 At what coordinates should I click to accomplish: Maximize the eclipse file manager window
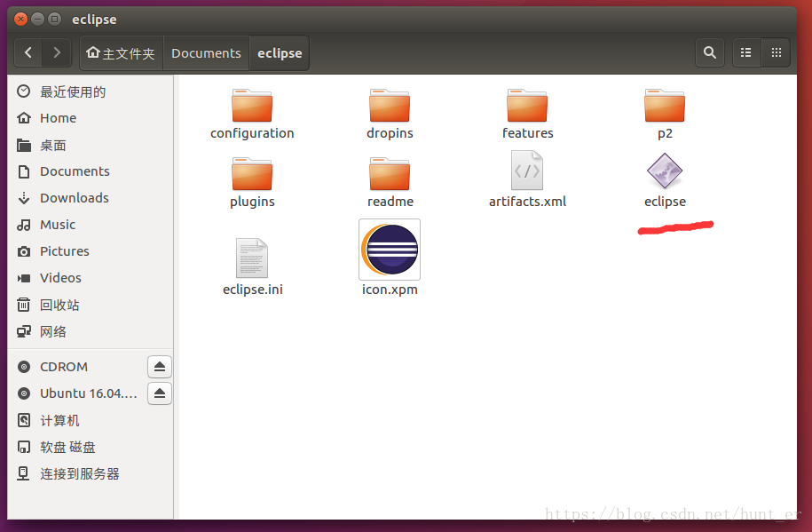pos(54,20)
